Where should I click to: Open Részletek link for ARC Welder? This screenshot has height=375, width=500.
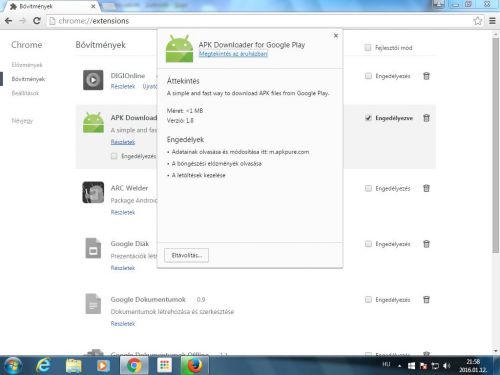tap(123, 212)
